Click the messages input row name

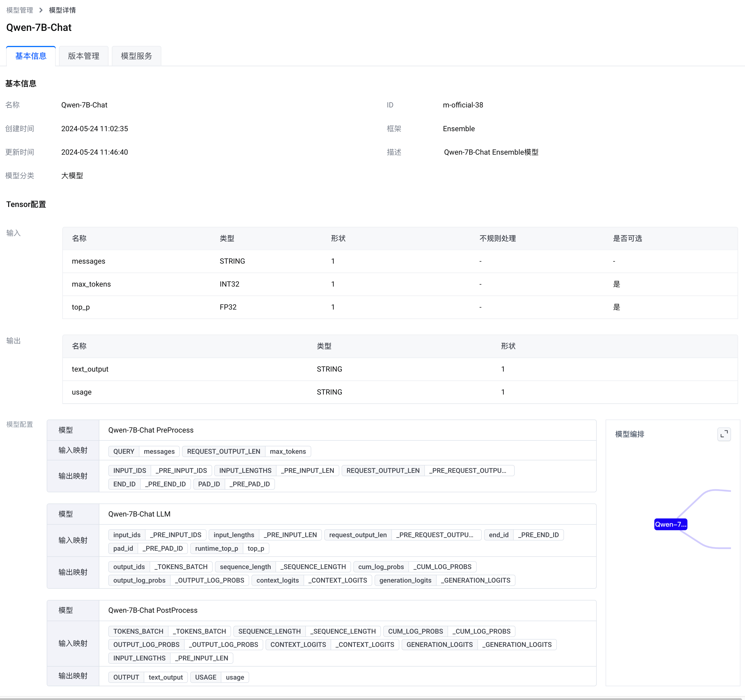click(x=88, y=261)
